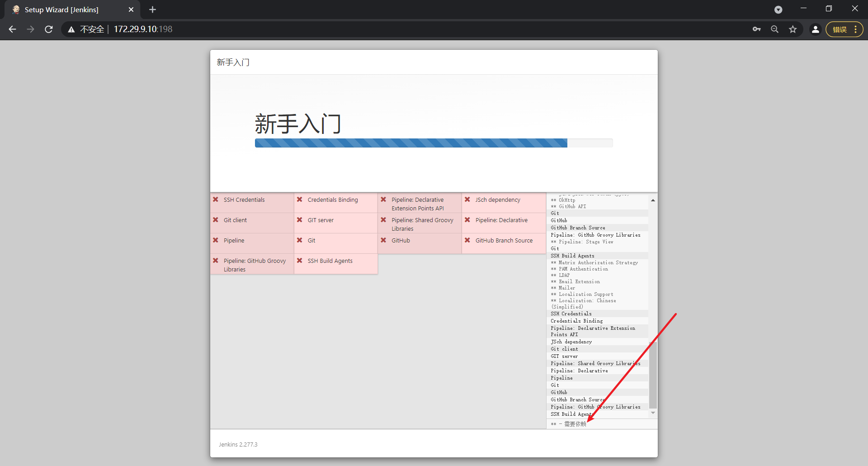
Task: Click the failed X icon for Credentials Binding
Action: pyautogui.click(x=299, y=200)
